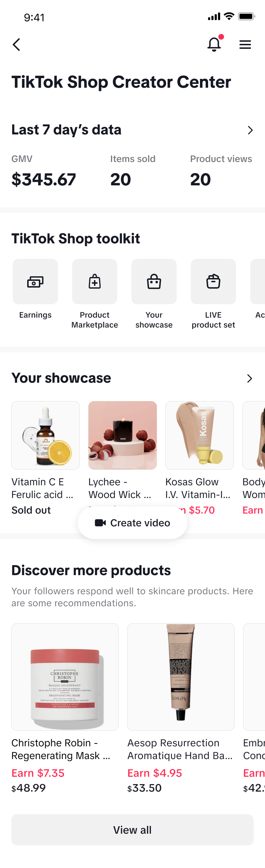
Task: Expand Last 7 day's data chevron
Action: coord(250,130)
